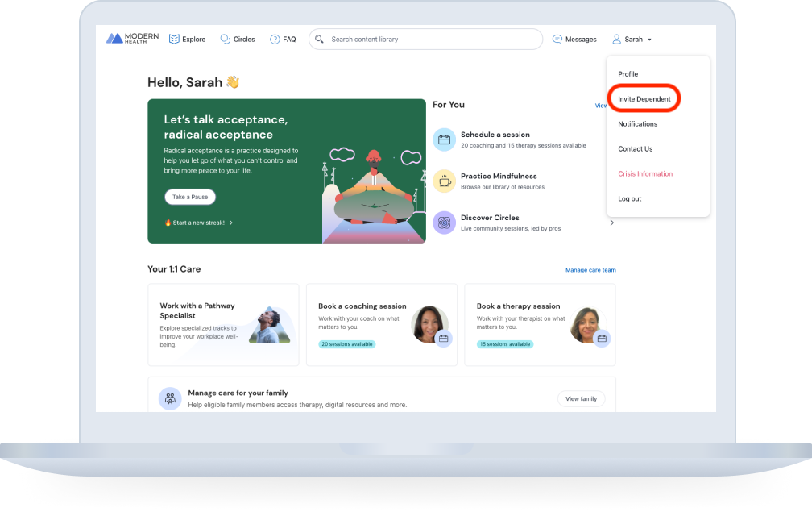This screenshot has width=812, height=512.
Task: Click the View family button
Action: point(581,398)
